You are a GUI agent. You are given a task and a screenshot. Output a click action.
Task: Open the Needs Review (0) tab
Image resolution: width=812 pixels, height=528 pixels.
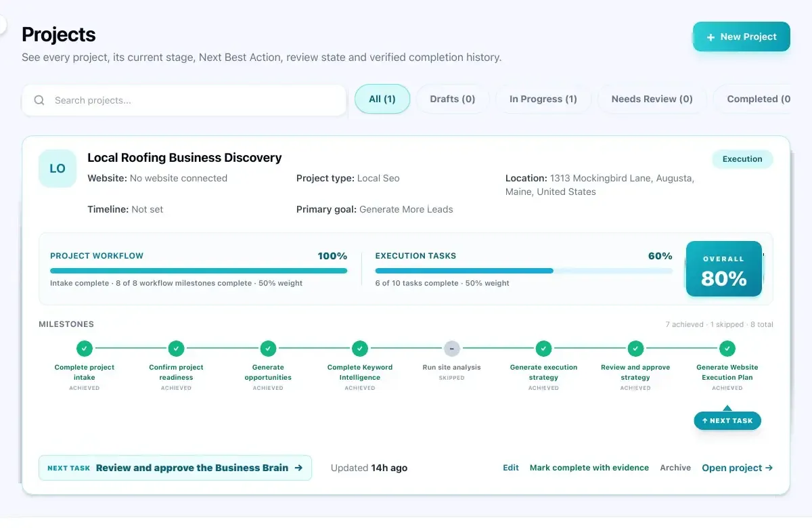(x=652, y=99)
